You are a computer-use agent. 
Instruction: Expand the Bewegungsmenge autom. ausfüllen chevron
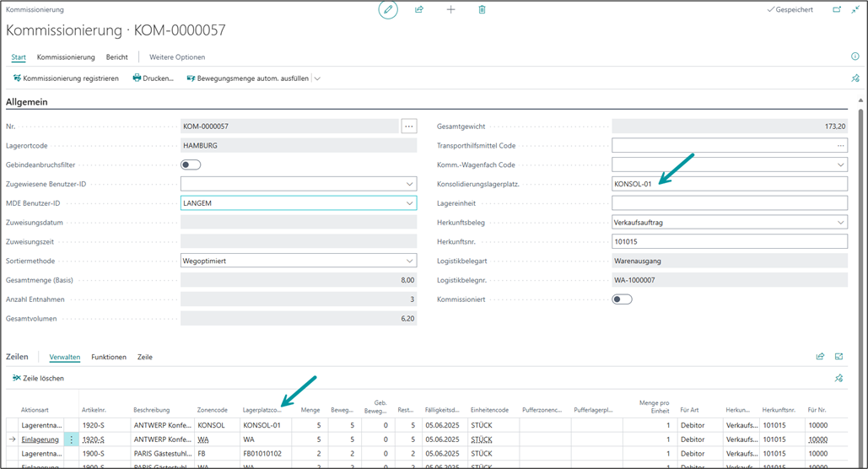[317, 78]
